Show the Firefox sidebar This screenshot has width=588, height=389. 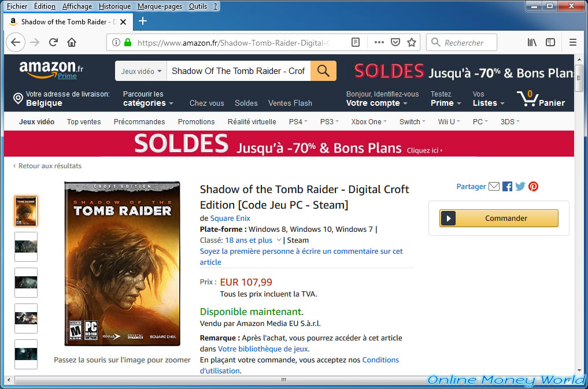point(550,42)
